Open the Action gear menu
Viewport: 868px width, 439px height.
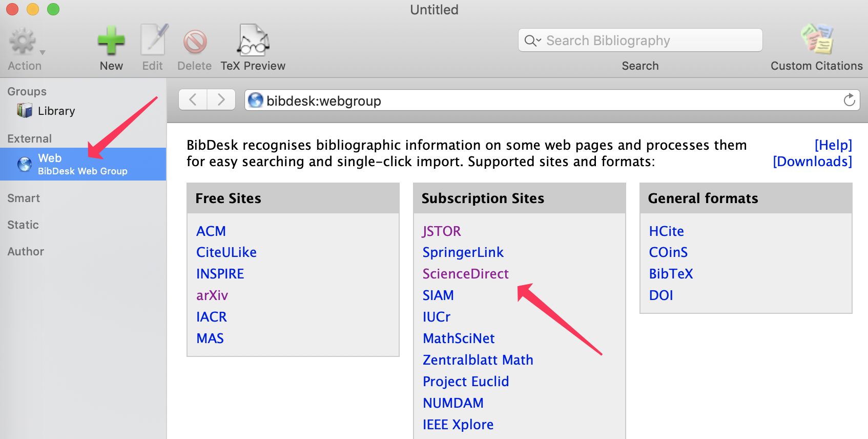pos(25,42)
